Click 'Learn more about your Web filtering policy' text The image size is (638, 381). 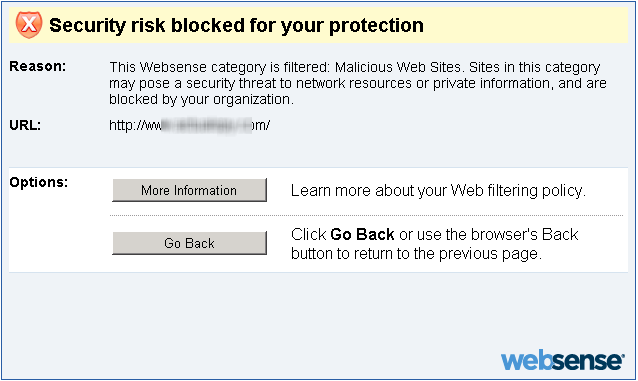[x=438, y=190]
